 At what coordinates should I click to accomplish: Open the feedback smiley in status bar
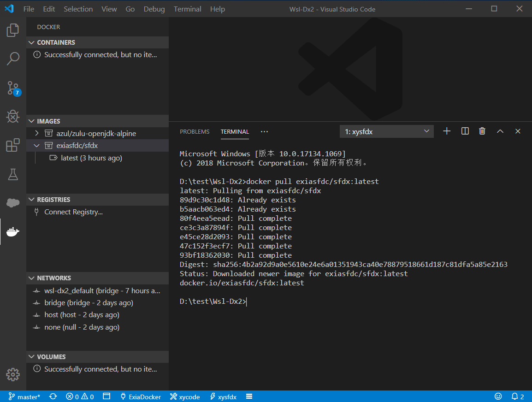pos(498,396)
